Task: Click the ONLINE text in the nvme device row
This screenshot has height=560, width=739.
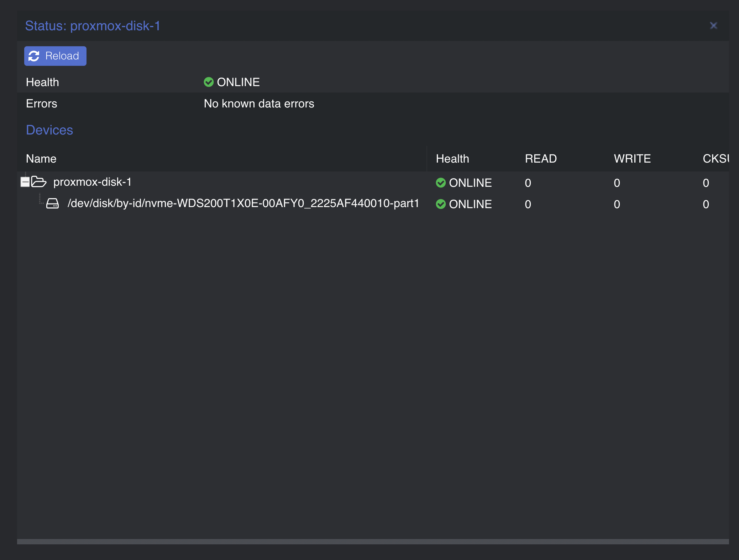Action: tap(470, 204)
